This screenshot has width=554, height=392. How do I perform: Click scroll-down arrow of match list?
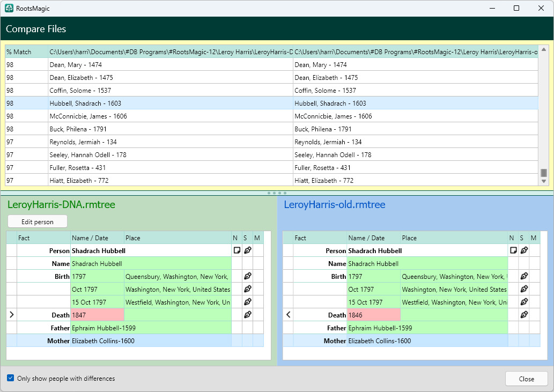pyautogui.click(x=544, y=181)
